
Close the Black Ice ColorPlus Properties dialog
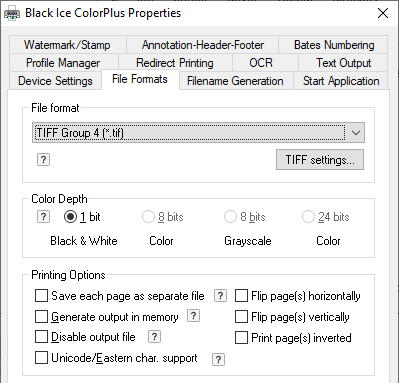(383, 13)
